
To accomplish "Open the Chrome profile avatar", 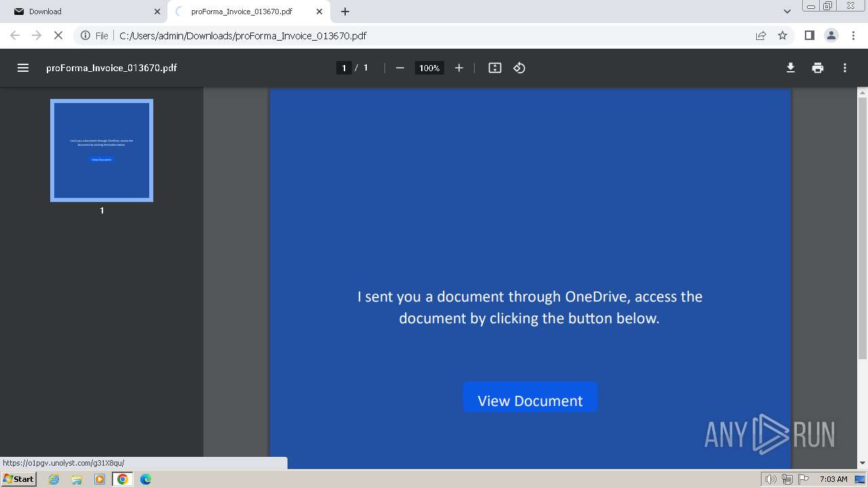I will click(831, 35).
